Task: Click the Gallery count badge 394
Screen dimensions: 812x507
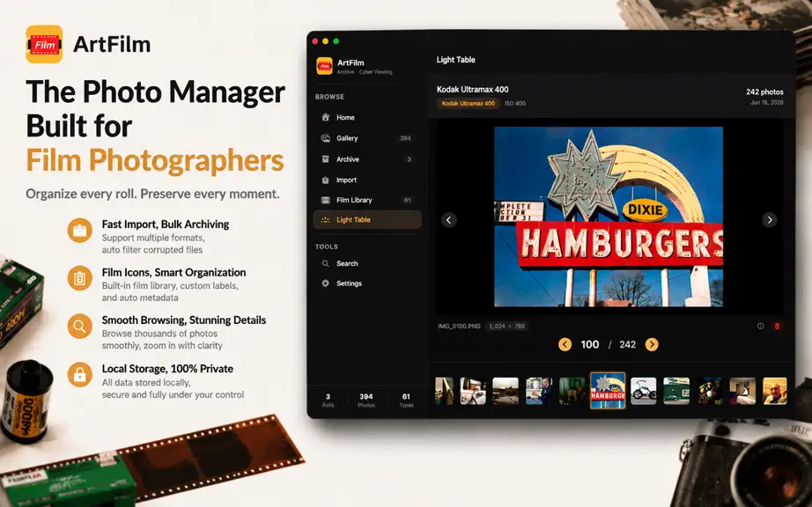Action: [405, 138]
